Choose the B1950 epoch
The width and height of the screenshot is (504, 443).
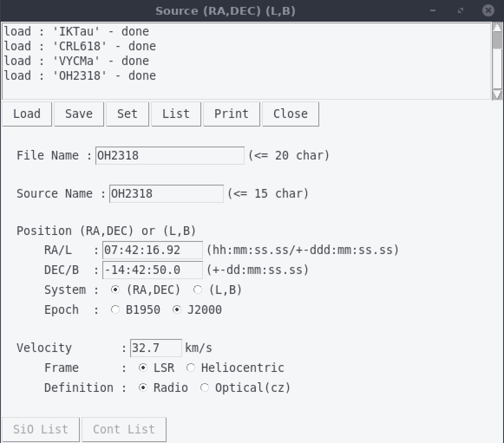pyautogui.click(x=115, y=310)
